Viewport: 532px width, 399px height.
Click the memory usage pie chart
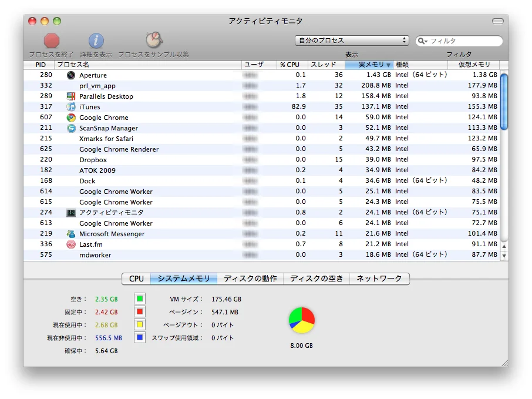pyautogui.click(x=302, y=320)
